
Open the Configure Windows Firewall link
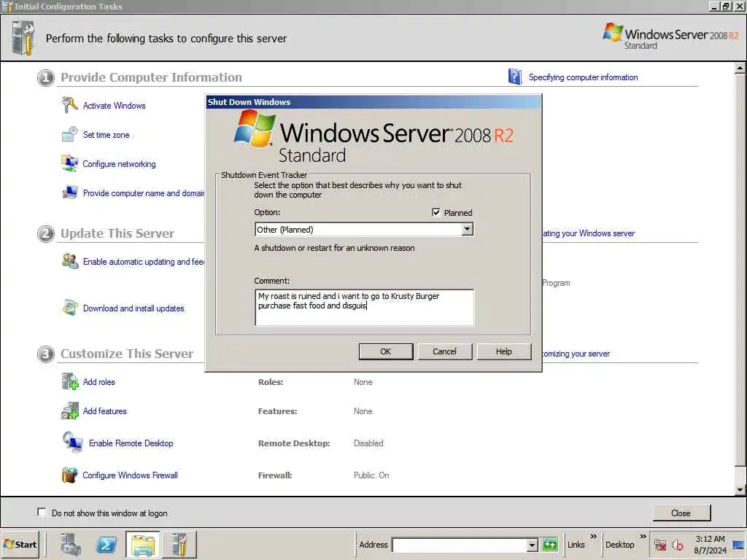[130, 475]
